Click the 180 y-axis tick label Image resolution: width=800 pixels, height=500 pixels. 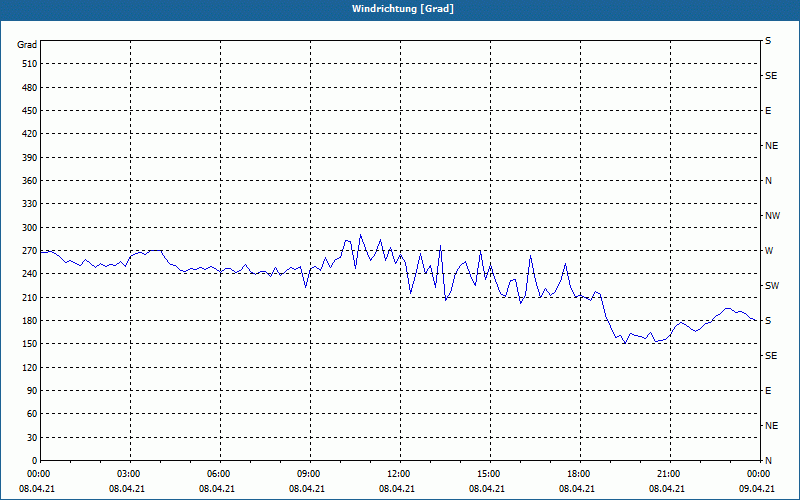pyautogui.click(x=30, y=321)
